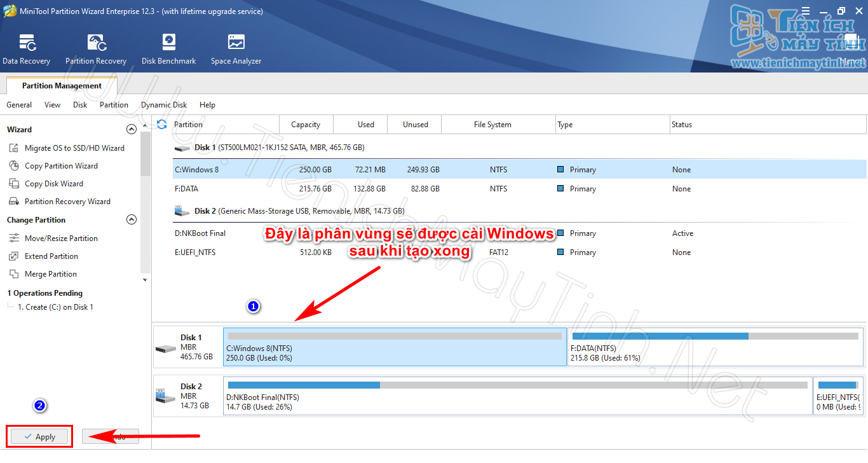Viewport: 868px width, 463px height.
Task: Click the Active status of D:NKBoot Final
Action: click(x=683, y=233)
